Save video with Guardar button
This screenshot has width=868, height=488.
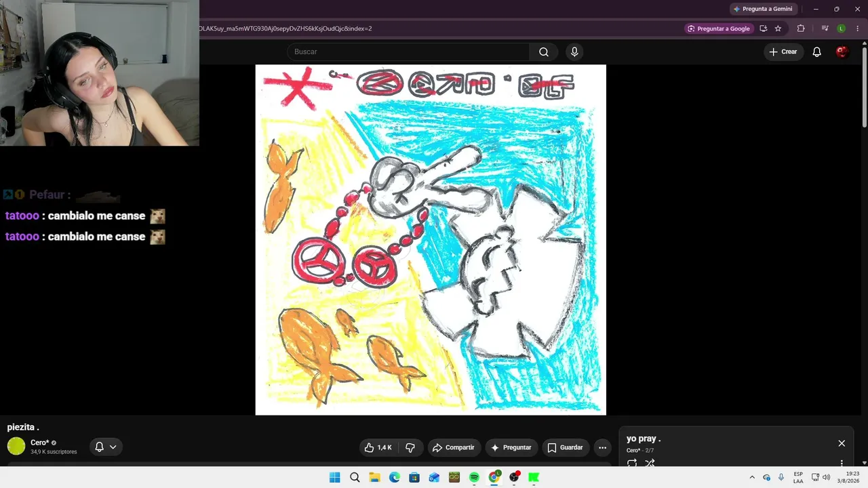click(x=565, y=447)
